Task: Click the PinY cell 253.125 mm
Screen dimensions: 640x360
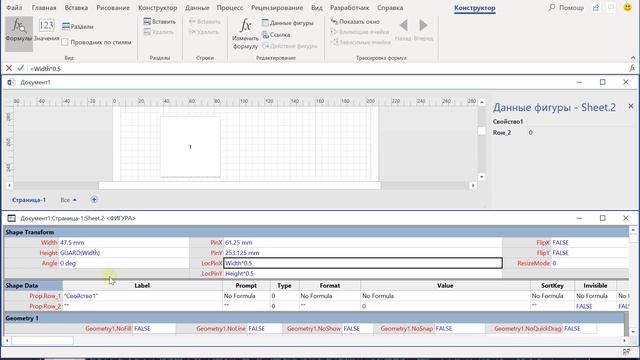Action: point(363,253)
